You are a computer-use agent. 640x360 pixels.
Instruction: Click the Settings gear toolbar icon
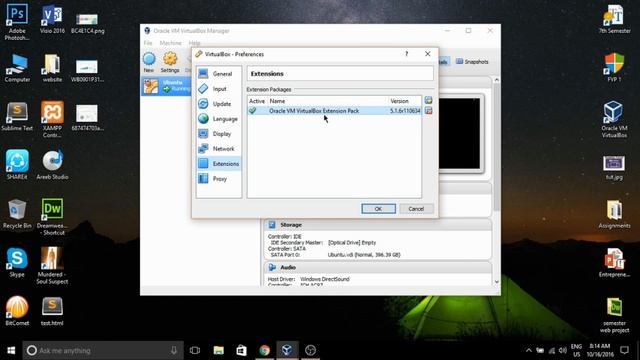coord(170,62)
